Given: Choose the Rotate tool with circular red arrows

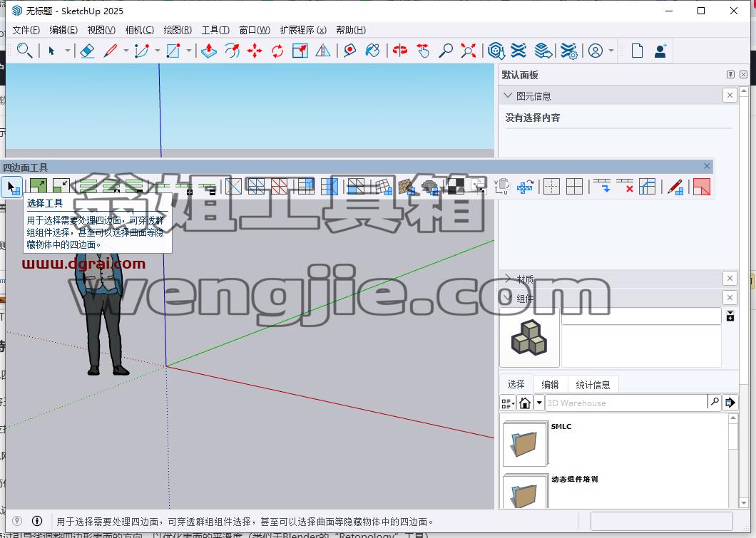Looking at the screenshot, I should point(277,51).
